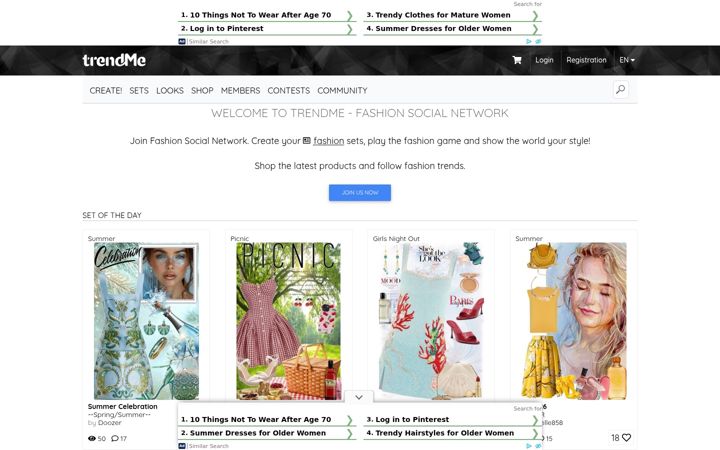720x450 pixels.
Task: Click the comment bubble icon showing 17
Action: pos(115,439)
